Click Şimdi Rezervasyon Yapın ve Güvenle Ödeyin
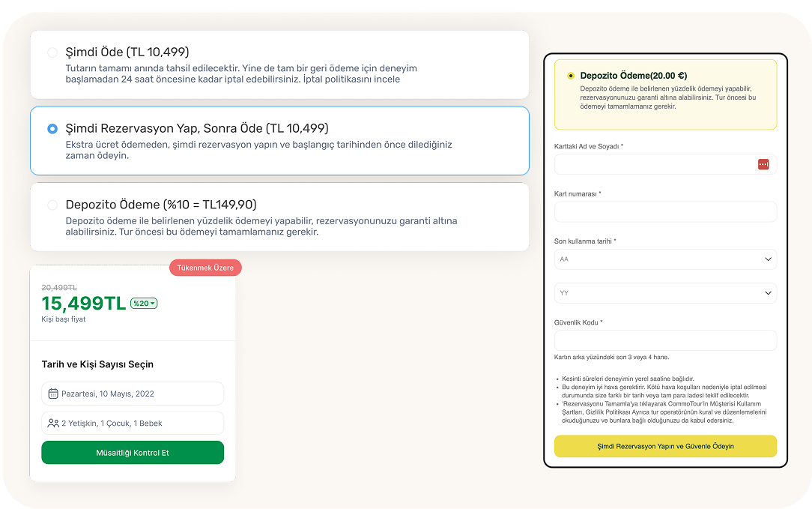 665,446
